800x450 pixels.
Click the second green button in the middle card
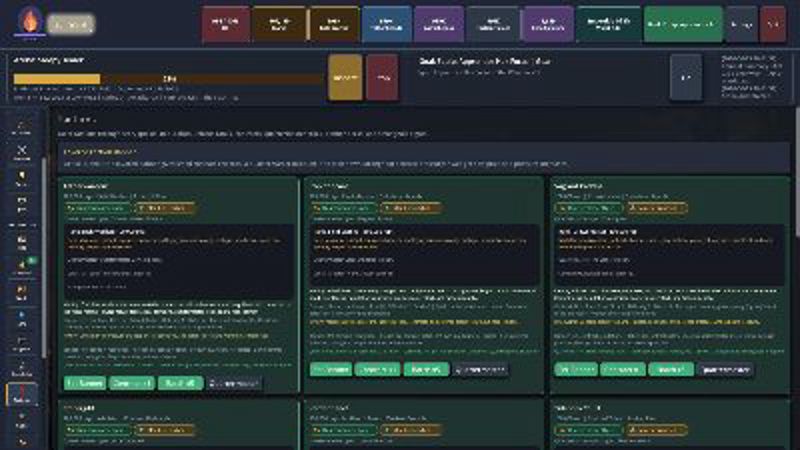point(378,369)
